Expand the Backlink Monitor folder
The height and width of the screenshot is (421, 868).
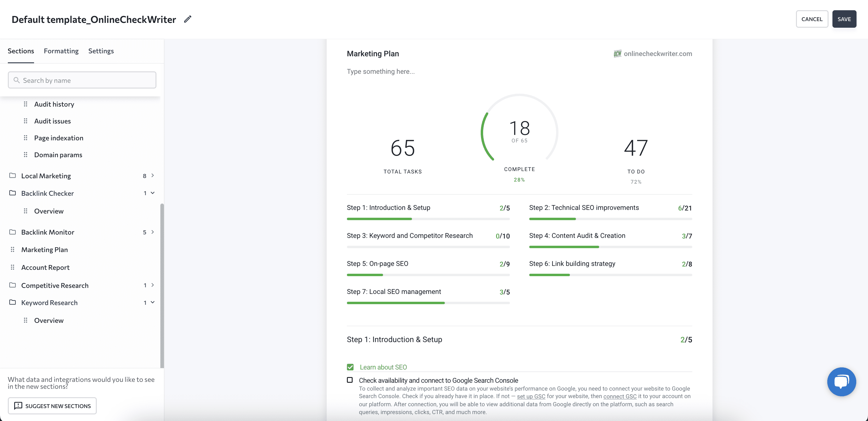(x=153, y=232)
